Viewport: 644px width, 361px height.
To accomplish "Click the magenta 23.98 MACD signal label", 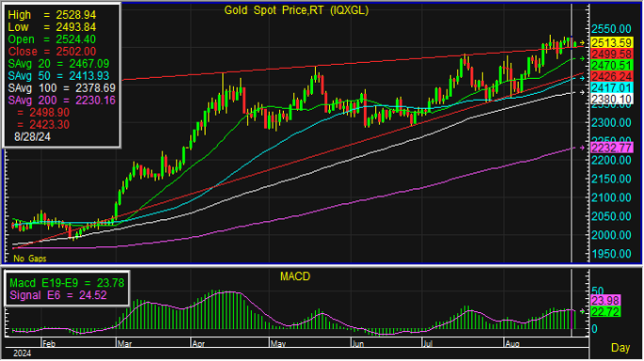I will (x=605, y=300).
